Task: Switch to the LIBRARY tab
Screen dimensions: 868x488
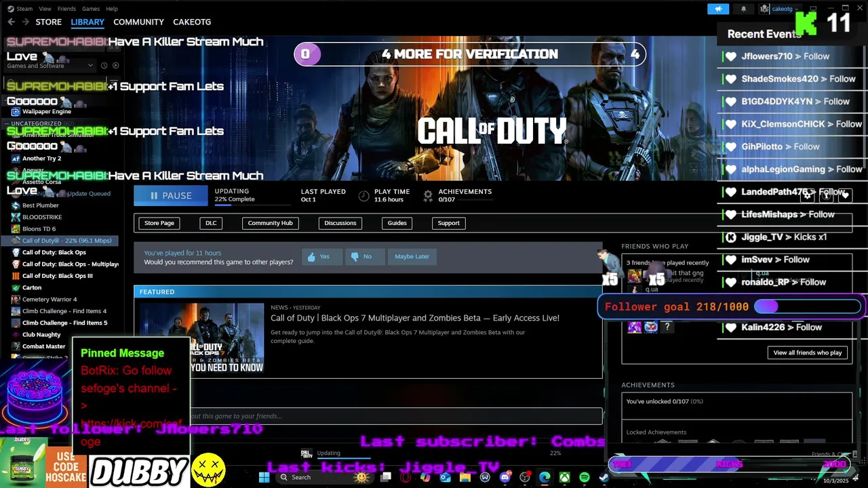Action: pyautogui.click(x=87, y=22)
